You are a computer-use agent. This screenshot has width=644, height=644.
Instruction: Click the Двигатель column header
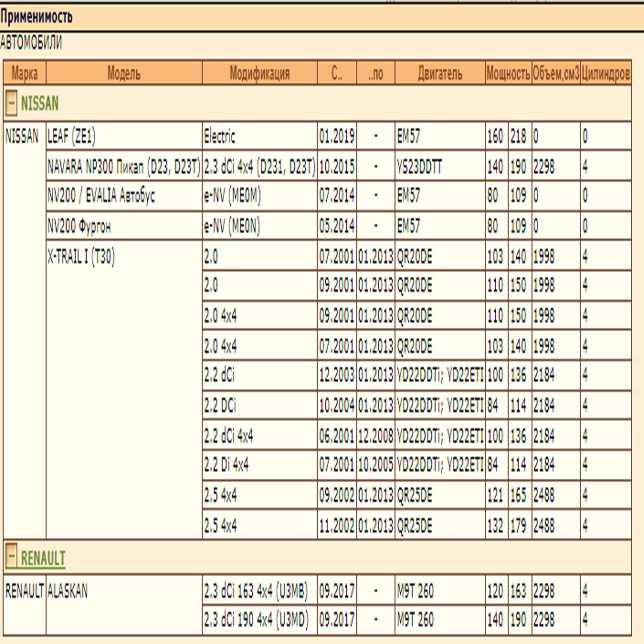tap(440, 73)
